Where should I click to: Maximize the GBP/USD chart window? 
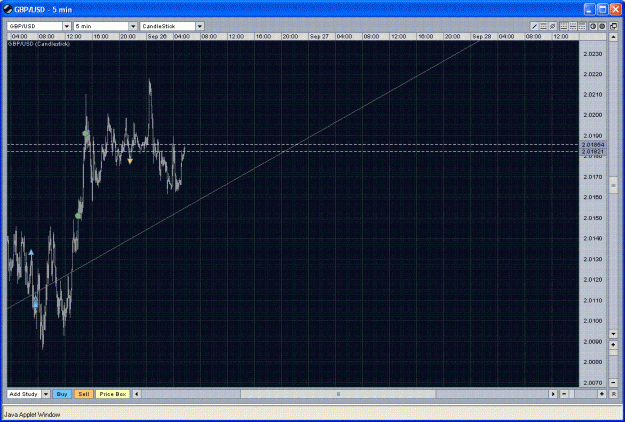tap(603, 9)
